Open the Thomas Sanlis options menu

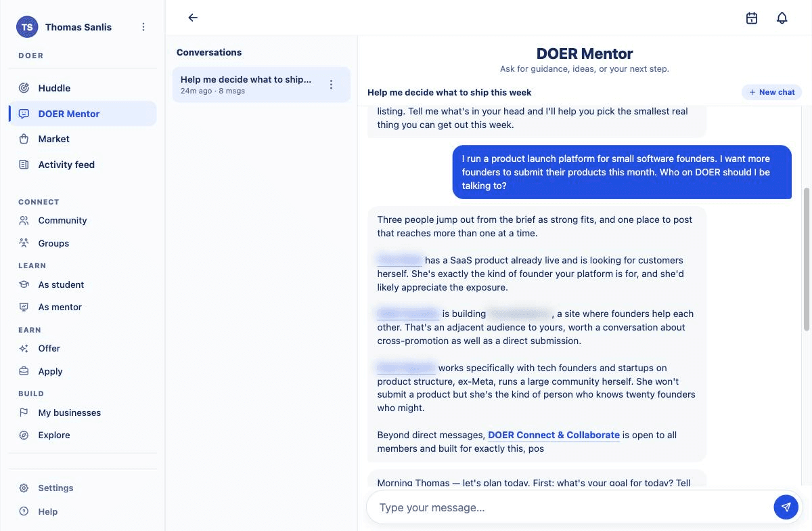pyautogui.click(x=143, y=27)
